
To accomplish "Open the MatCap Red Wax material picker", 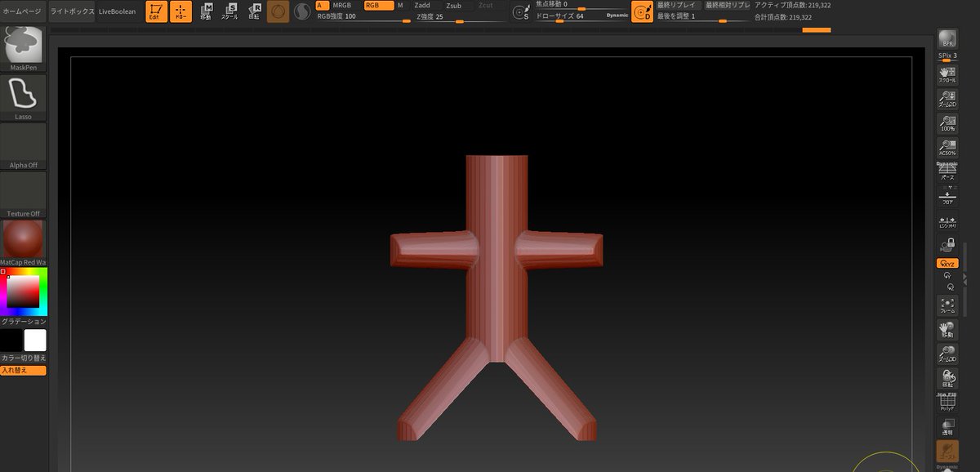I will 24,243.
